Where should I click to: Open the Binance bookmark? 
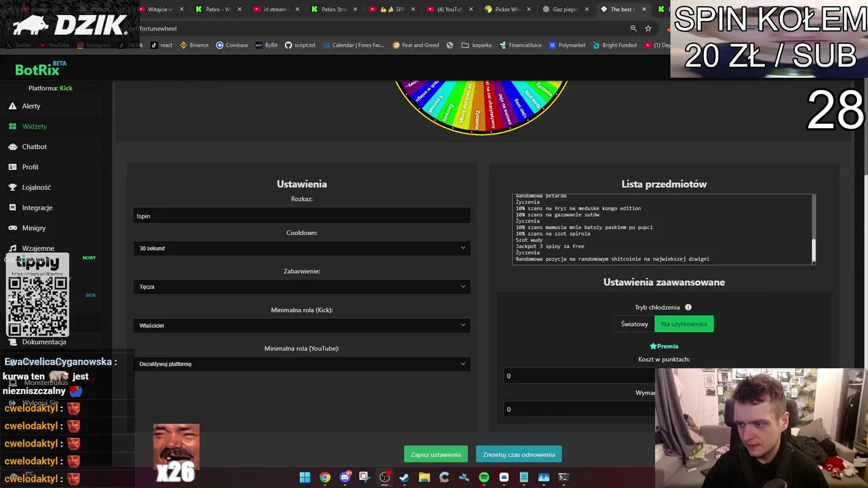coord(194,45)
